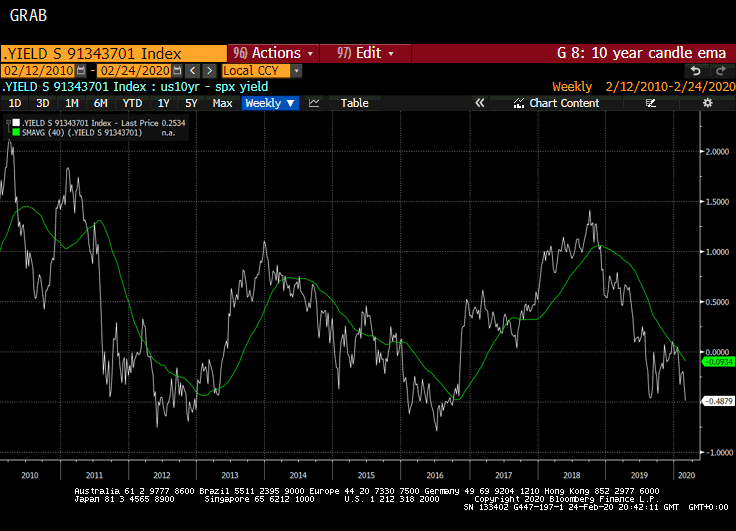This screenshot has height=531, width=736.
Task: Open the end date calendar picker
Action: pyautogui.click(x=177, y=71)
